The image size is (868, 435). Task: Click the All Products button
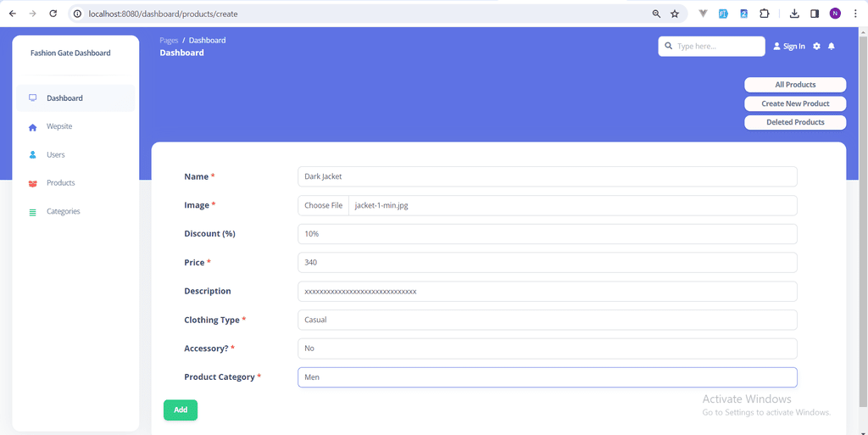tap(795, 85)
